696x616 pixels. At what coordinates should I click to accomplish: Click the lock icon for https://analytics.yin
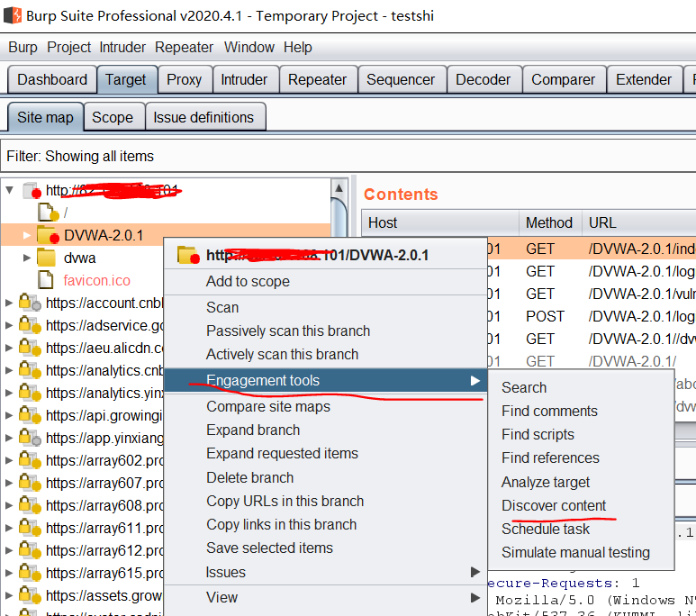point(30,393)
